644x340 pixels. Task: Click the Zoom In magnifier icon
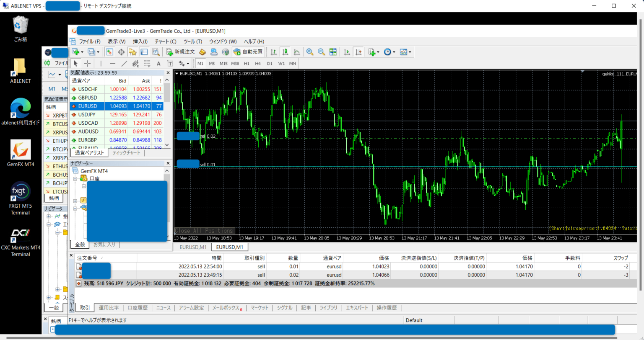tap(310, 52)
